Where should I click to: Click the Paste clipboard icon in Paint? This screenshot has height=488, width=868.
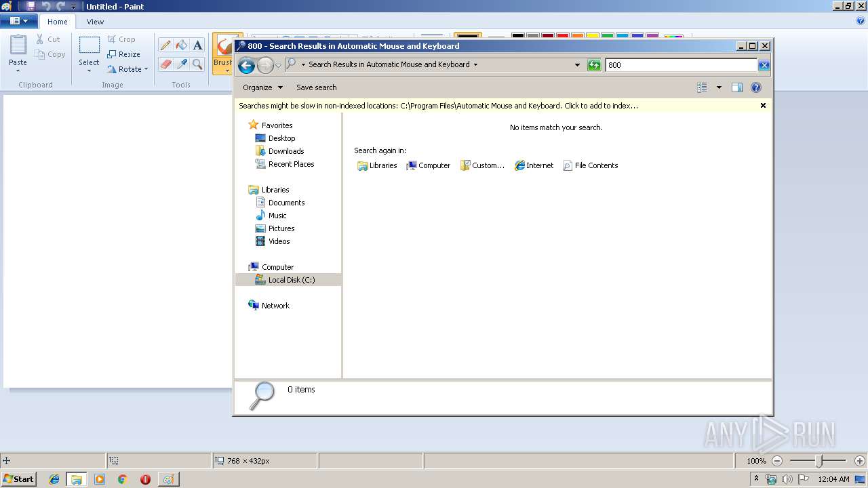pos(18,45)
